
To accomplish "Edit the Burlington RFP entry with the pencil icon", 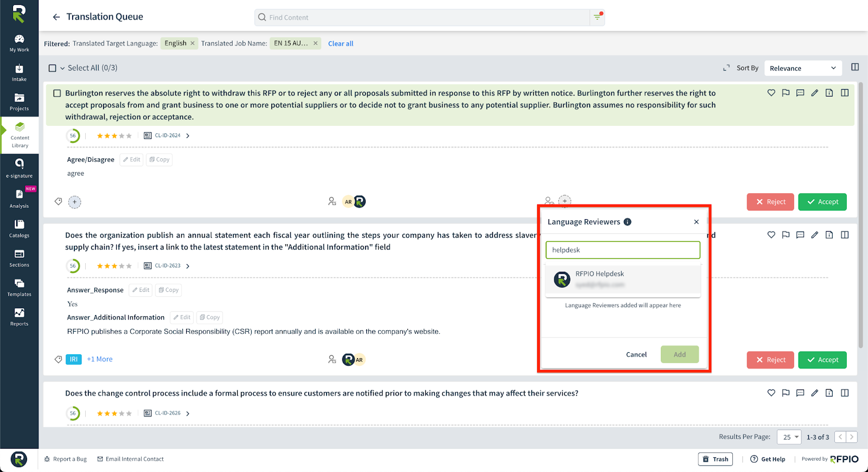I will (x=815, y=93).
